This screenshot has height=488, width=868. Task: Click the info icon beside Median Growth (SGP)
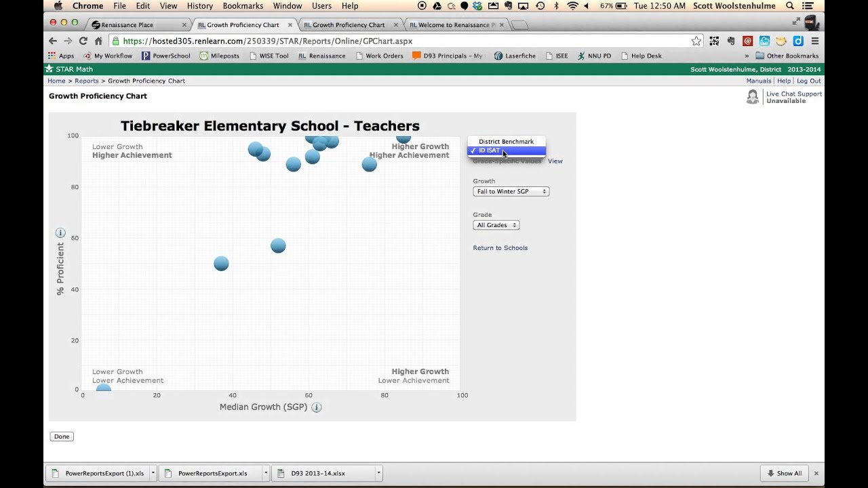316,407
